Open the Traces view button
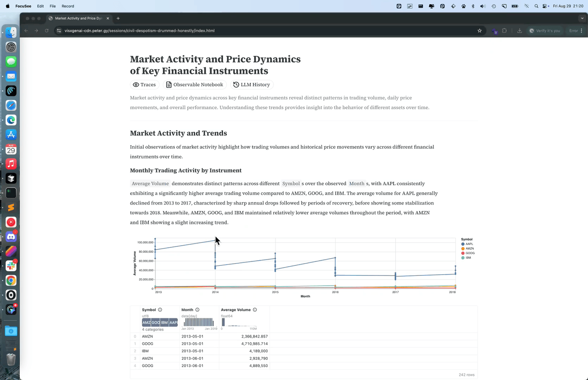The height and width of the screenshot is (380, 588). coord(144,85)
